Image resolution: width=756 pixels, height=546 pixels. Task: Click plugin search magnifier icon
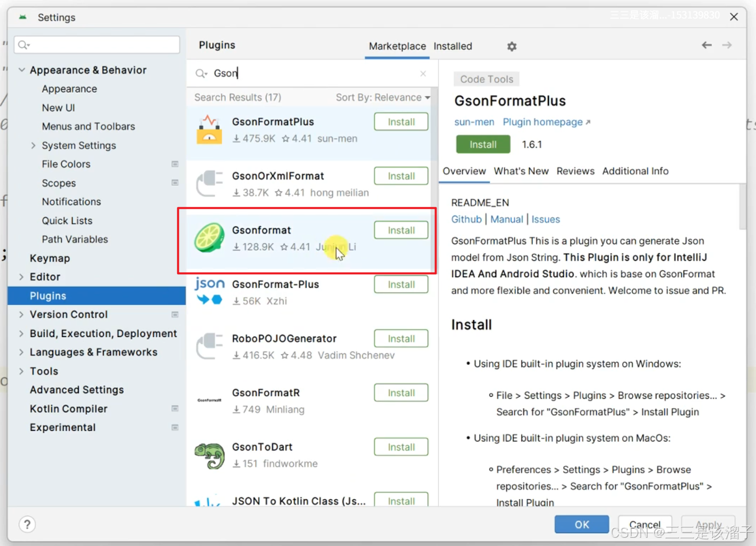(201, 74)
